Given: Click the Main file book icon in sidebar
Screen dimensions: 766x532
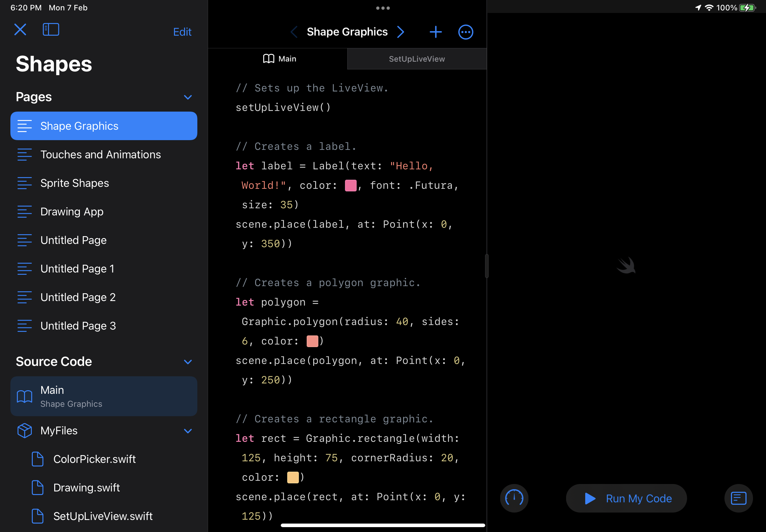Looking at the screenshot, I should pos(25,396).
